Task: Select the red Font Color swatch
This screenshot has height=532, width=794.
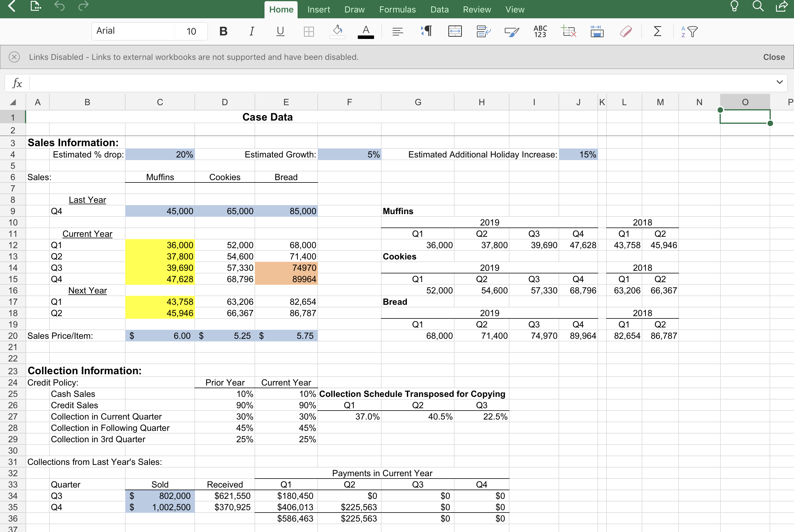Action: pyautogui.click(x=366, y=31)
